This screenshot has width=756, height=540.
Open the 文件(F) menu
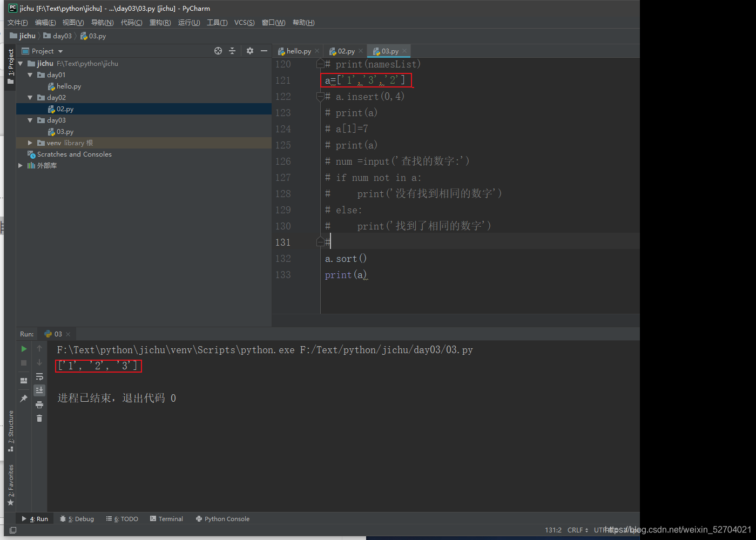click(x=18, y=23)
